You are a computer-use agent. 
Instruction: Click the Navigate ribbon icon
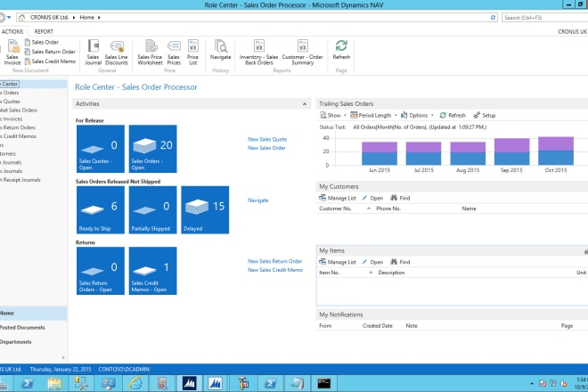221,50
